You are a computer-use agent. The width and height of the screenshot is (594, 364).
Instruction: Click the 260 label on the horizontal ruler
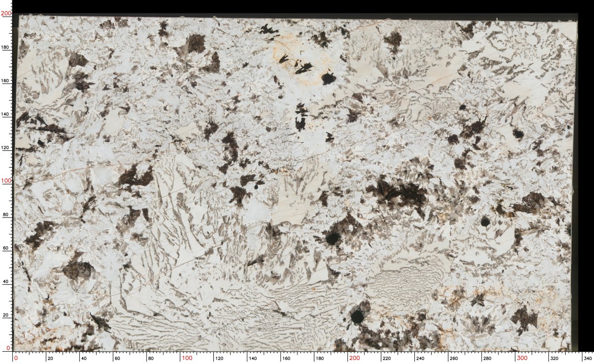tap(454, 358)
